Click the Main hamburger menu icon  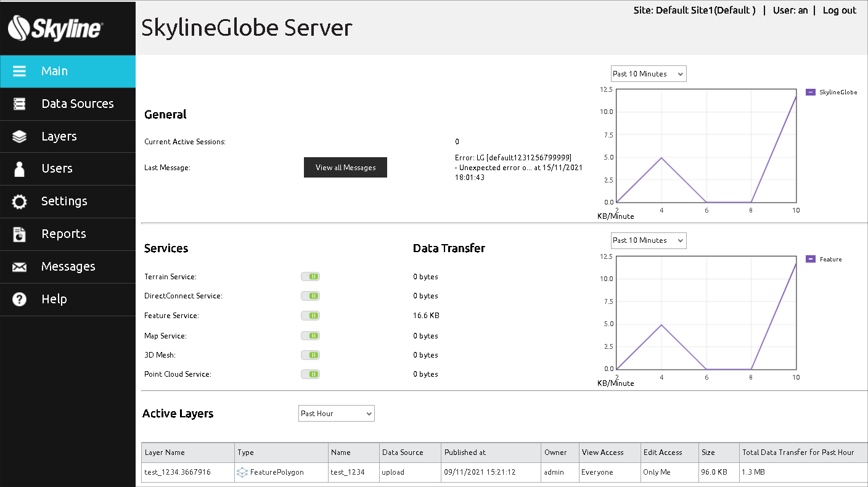point(19,71)
